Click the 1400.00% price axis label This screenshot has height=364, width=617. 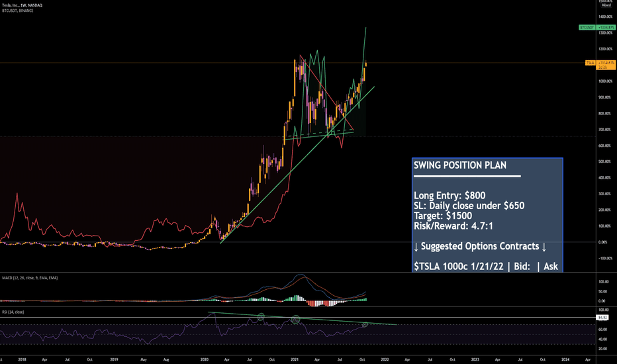click(605, 17)
